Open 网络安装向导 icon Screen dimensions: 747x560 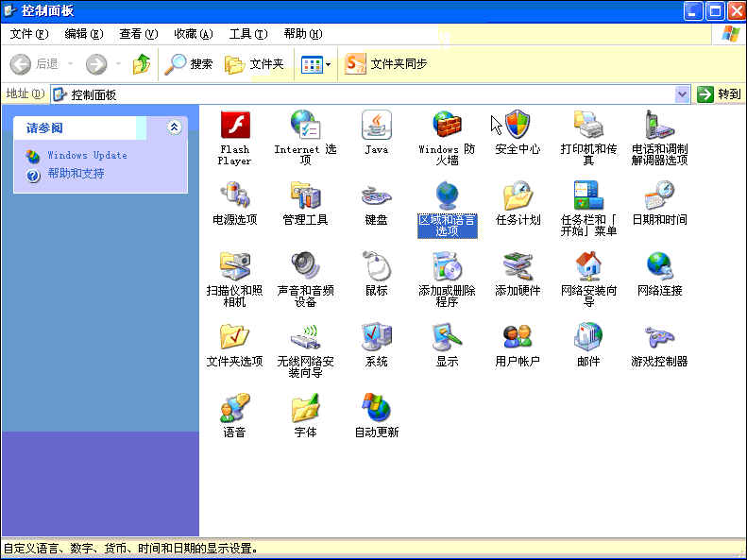click(588, 266)
